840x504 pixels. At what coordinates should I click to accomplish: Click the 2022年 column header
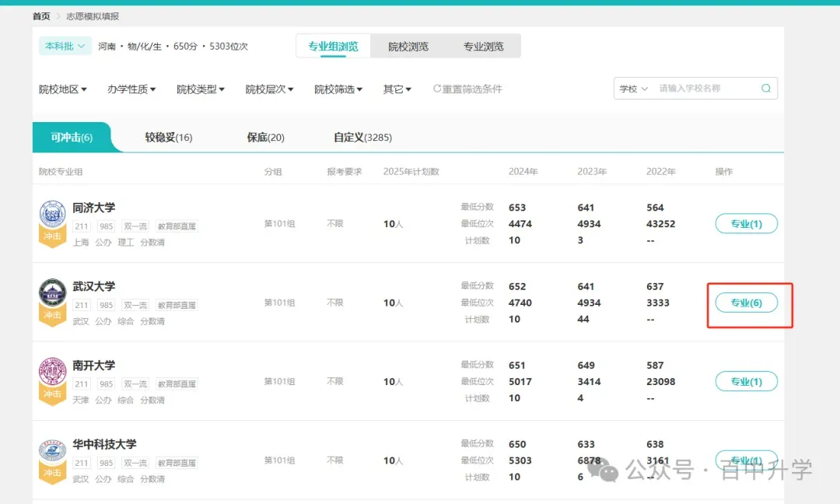660,171
